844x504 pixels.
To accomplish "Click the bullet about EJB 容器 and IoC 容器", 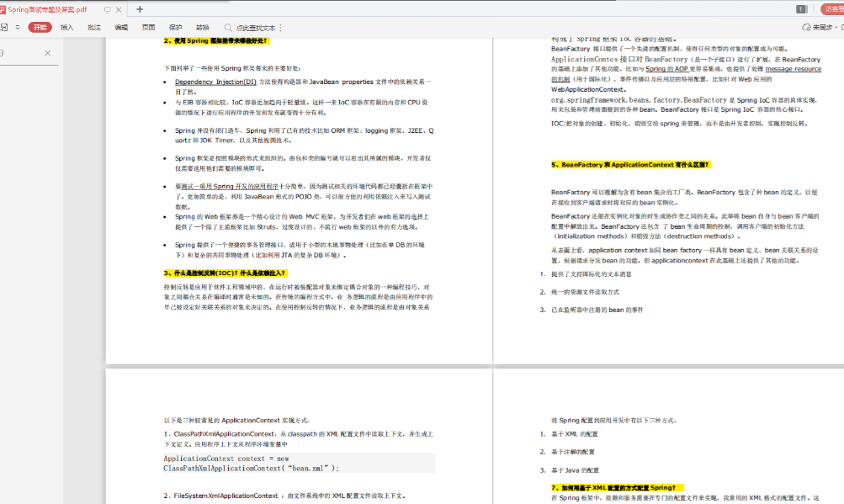I will 301,107.
